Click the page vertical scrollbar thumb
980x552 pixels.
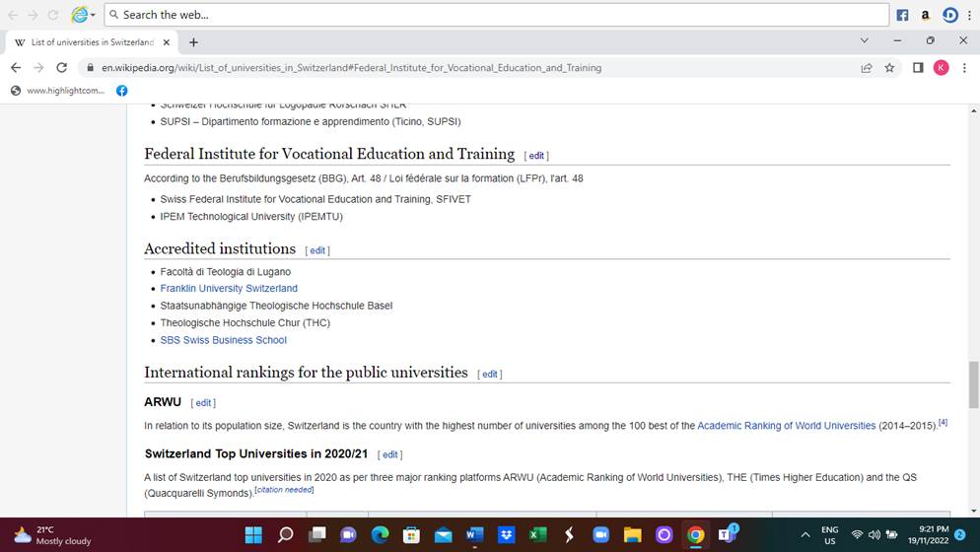click(973, 384)
